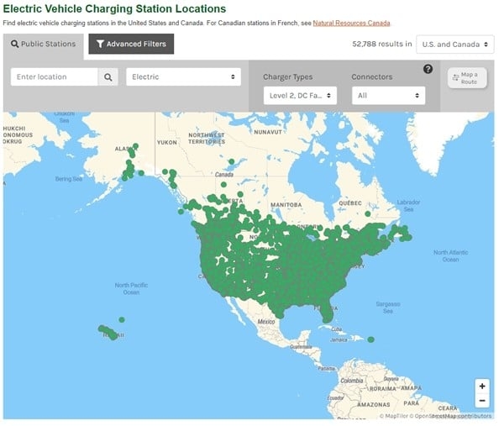Click the Mexico label on the map

[x=266, y=322]
